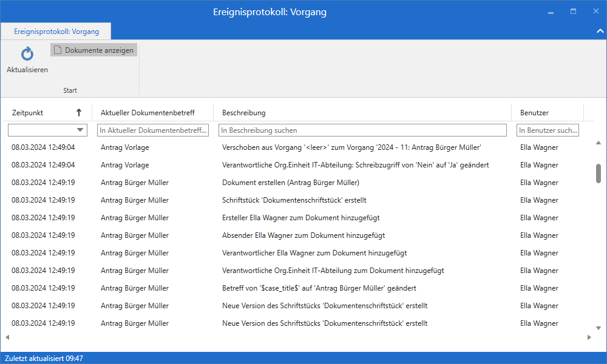Click the vertical scrollbar down arrow
607x364 pixels.
[599, 328]
